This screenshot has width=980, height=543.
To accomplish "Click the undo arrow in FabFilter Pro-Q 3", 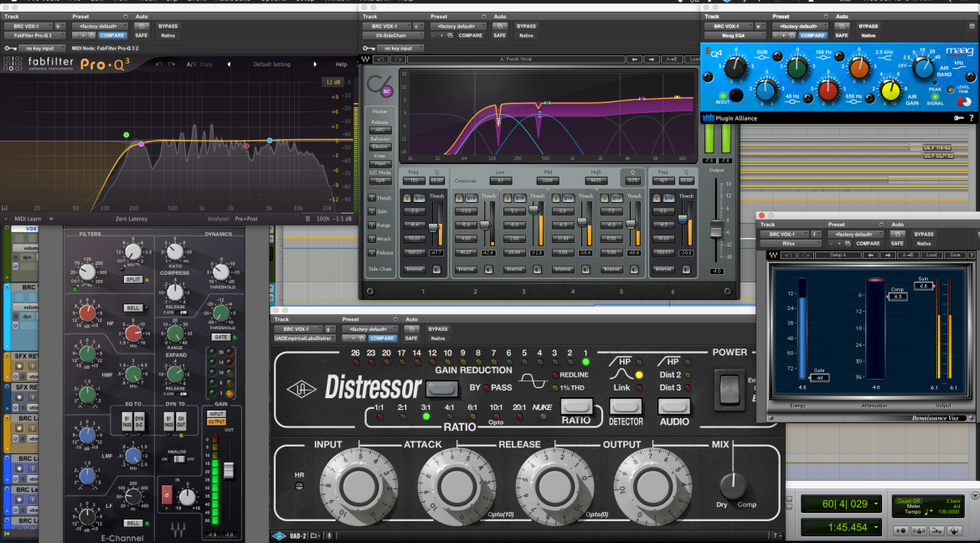I will pos(159,65).
